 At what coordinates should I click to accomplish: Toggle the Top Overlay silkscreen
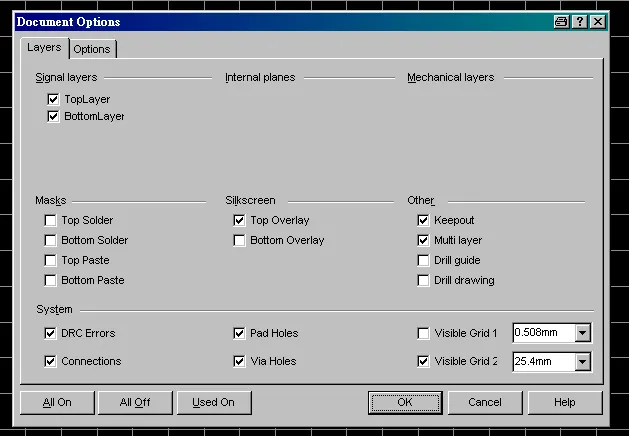pyautogui.click(x=239, y=220)
